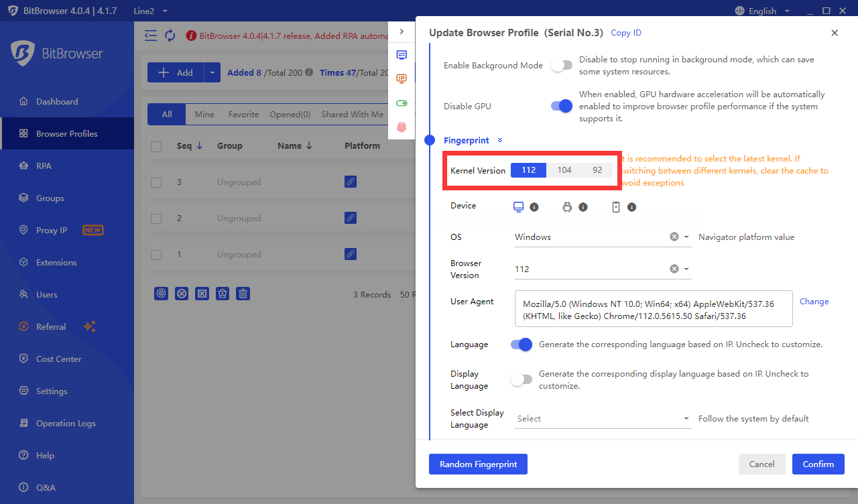Click the green toggle icon in floating panel
The width and height of the screenshot is (858, 504).
tap(402, 103)
